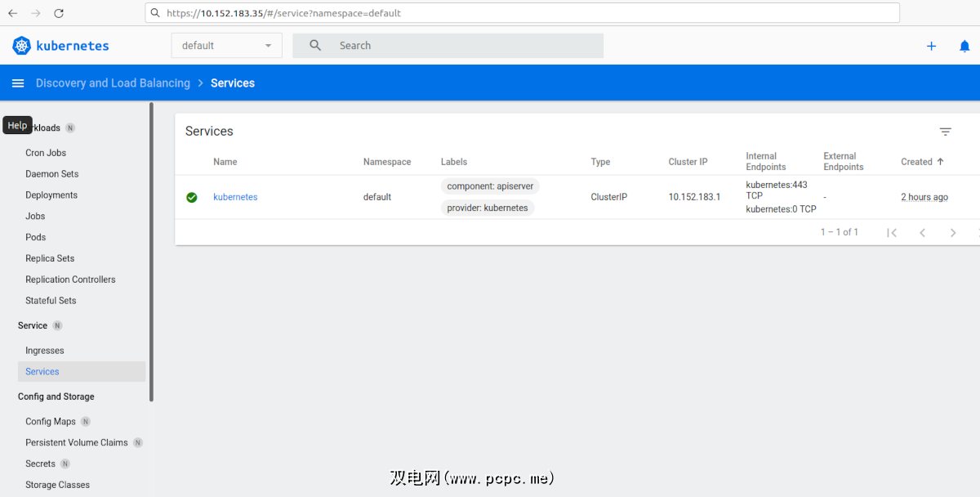Click the Internal Endpoints column header
980x497 pixels.
pos(766,162)
